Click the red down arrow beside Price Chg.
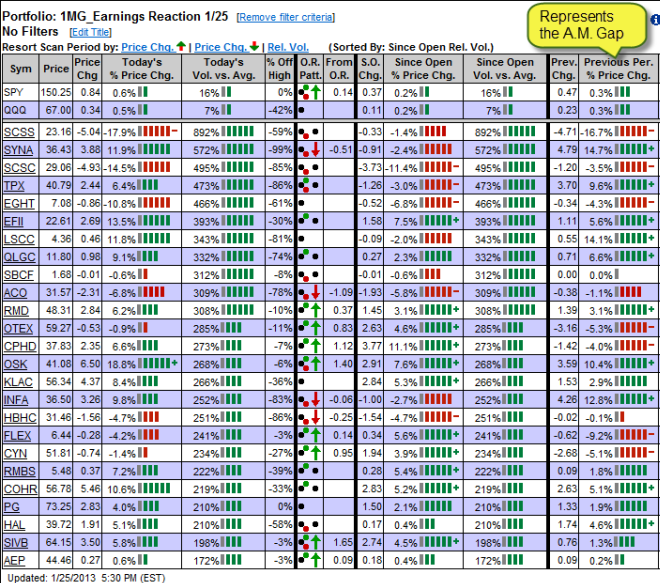This screenshot has height=583, width=660. 258,47
